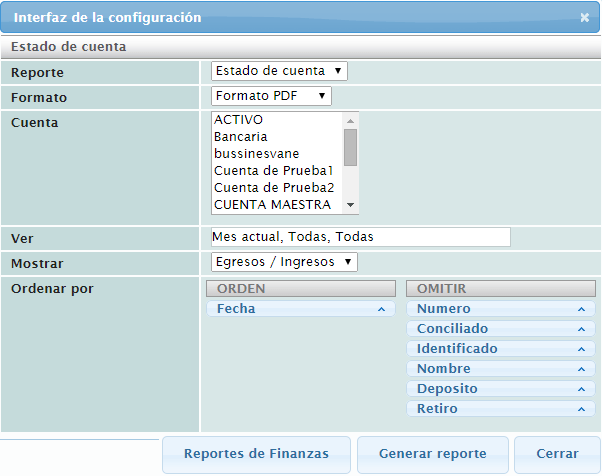Viewport: 603px width, 476px height.
Task: Click the Cuenta list scrollbar down arrow
Action: pos(350,205)
